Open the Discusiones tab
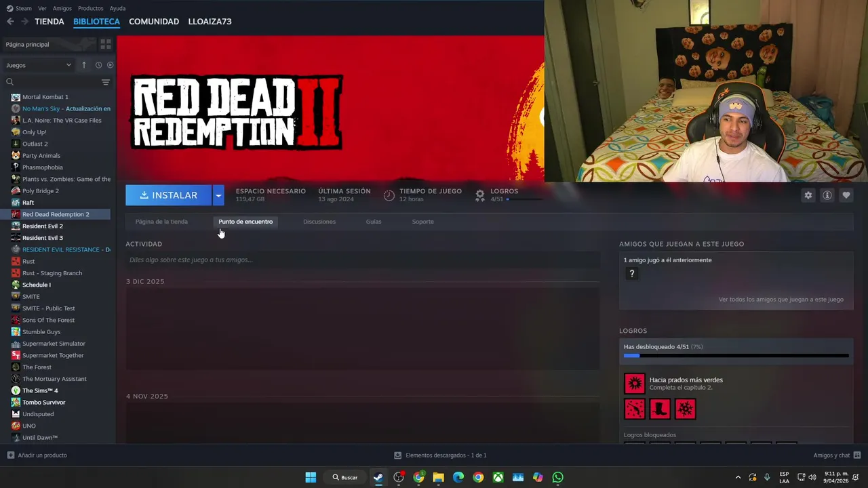868x488 pixels. click(319, 222)
